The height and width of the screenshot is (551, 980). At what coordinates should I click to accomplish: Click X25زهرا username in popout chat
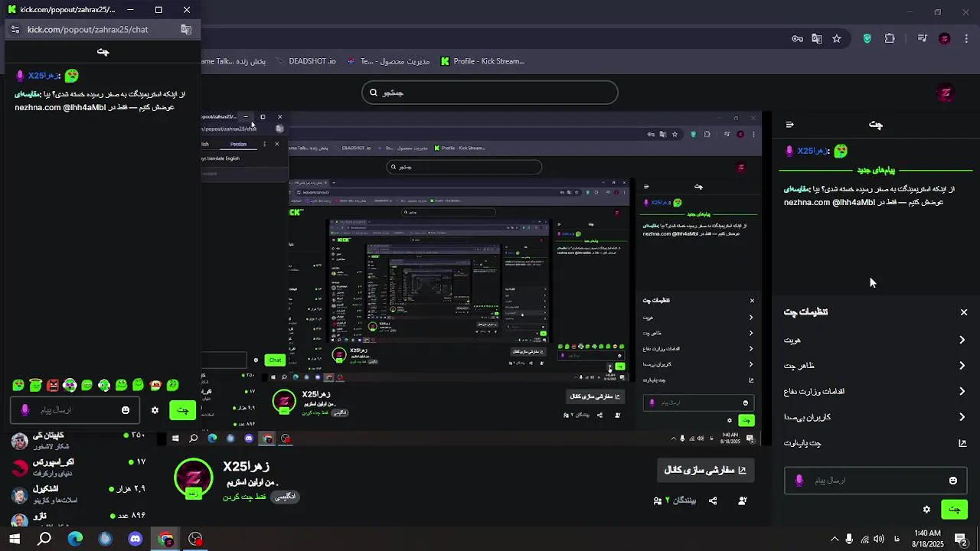[x=44, y=76]
